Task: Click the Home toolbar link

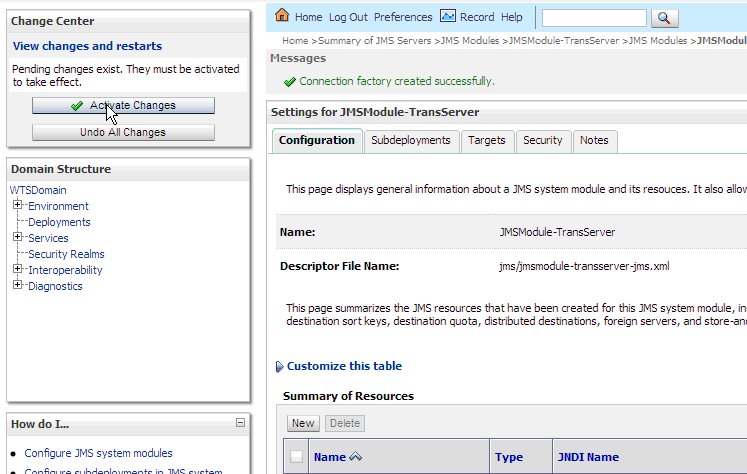Action: 308,17
